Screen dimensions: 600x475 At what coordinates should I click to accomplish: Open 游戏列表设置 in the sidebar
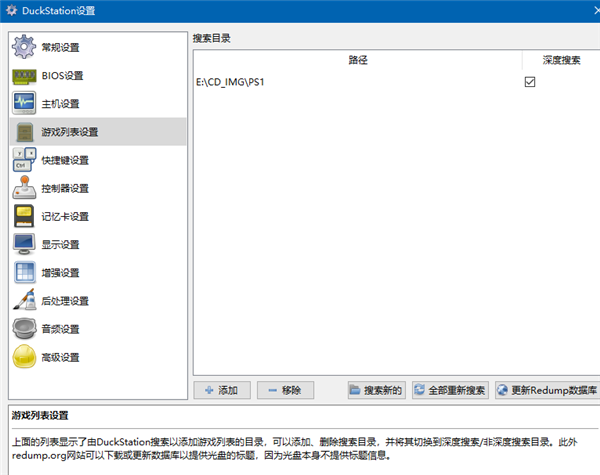point(70,132)
